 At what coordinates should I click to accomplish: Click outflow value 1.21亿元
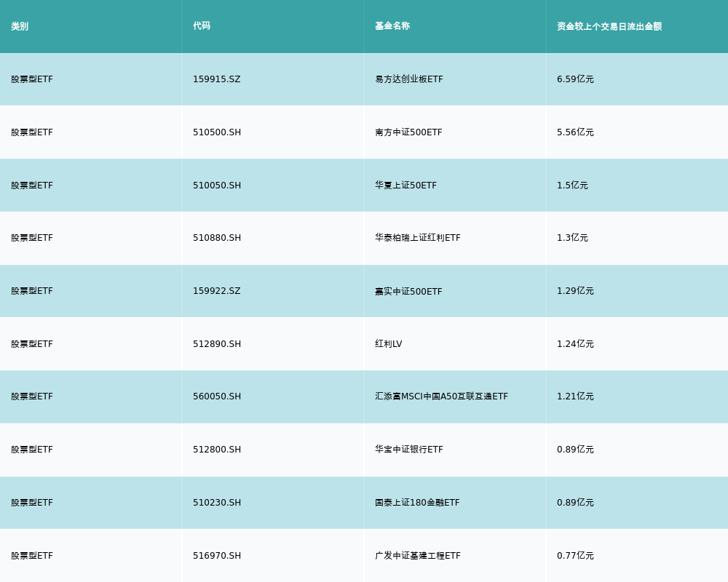(x=575, y=396)
